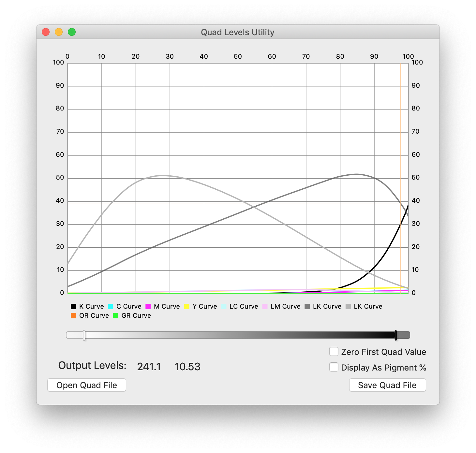Viewport: 476px width, 453px height.
Task: Click the Output Levels label
Action: 92,366
